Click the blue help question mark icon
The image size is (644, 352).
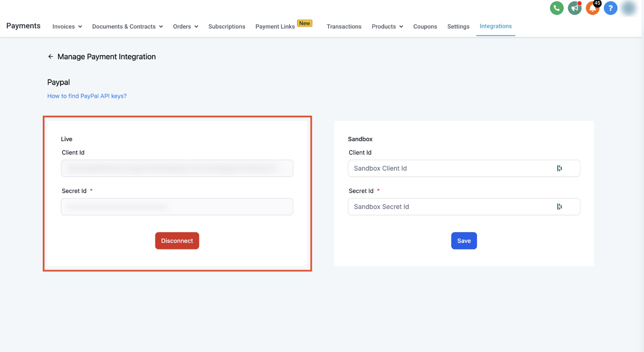pos(610,8)
